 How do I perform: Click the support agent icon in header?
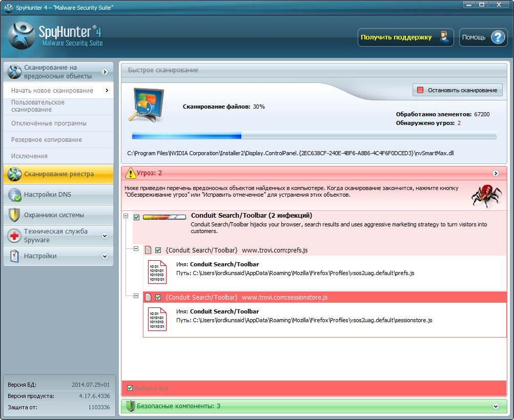coord(444,37)
